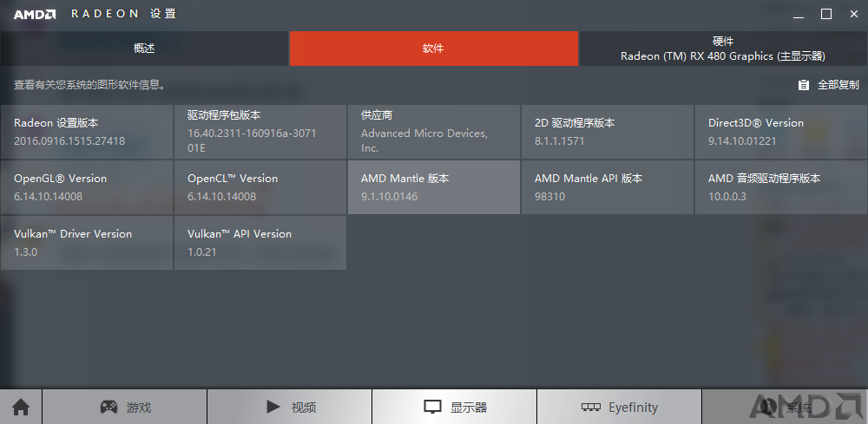
Task: Select the 2D 驱动程序版本 tile
Action: (x=608, y=132)
